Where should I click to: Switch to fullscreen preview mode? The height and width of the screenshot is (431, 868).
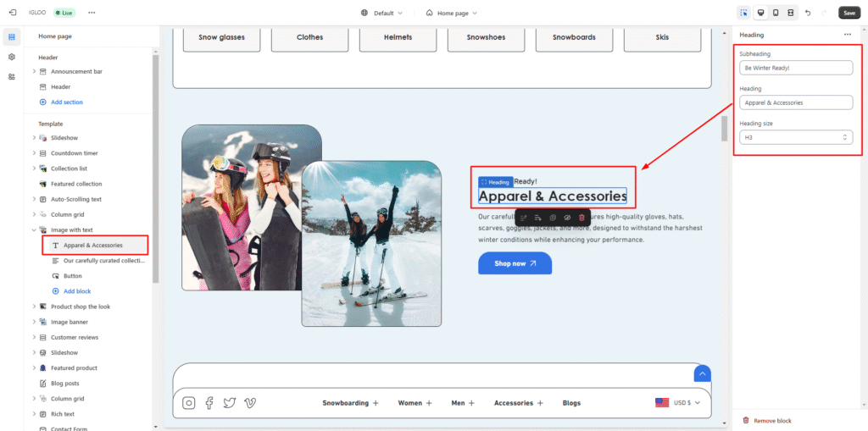(790, 13)
